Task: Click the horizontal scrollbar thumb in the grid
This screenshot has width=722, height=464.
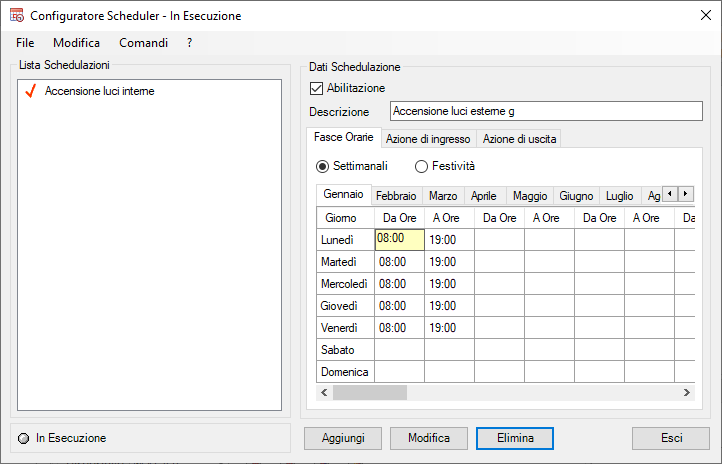Action: (x=369, y=392)
